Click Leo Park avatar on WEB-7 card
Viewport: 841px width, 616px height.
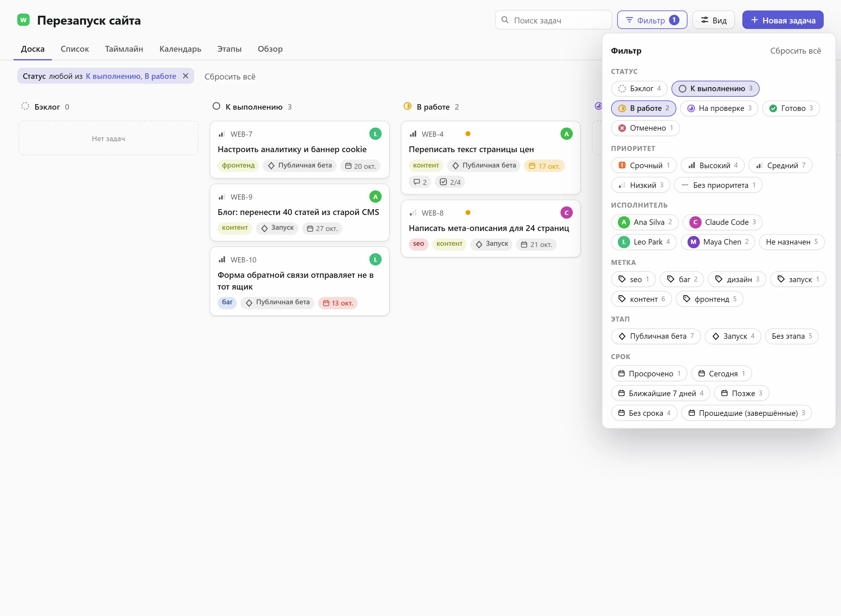point(375,134)
